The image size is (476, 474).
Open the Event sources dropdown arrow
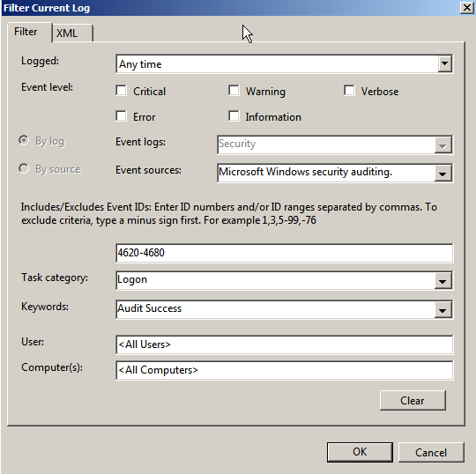443,174
